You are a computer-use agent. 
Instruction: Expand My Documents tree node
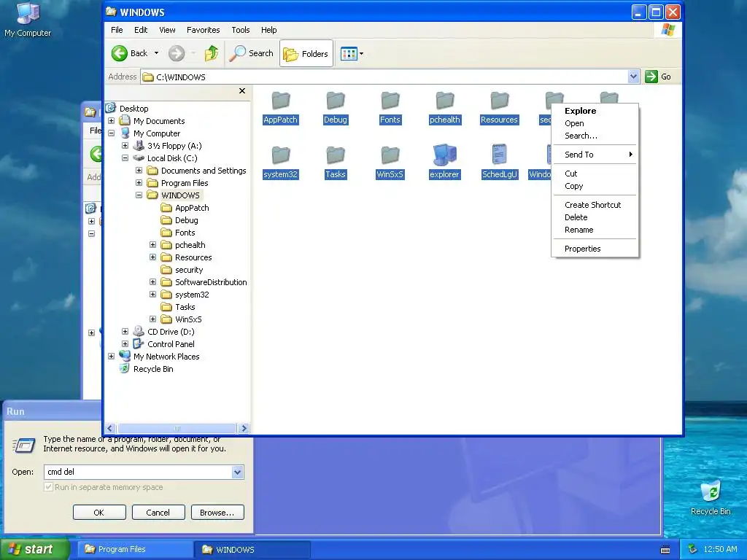[111, 121]
